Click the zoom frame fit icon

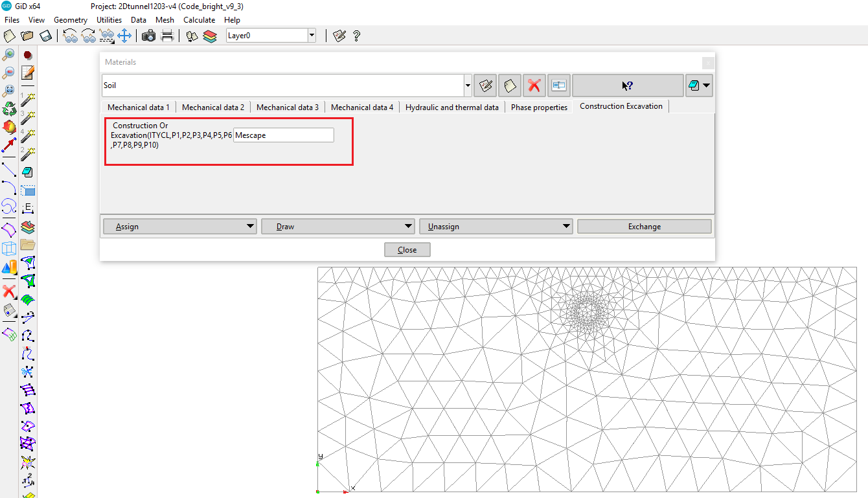pyautogui.click(x=9, y=91)
